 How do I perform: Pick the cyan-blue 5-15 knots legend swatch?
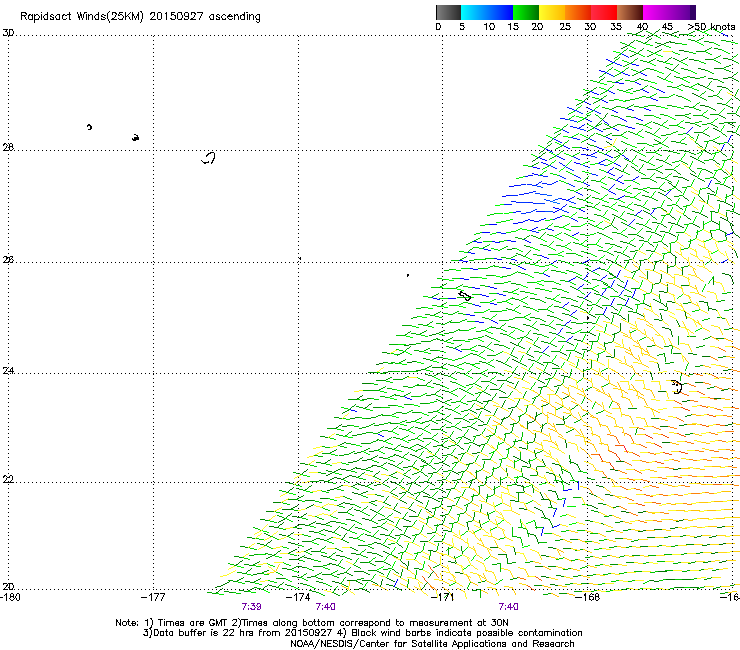pyautogui.click(x=487, y=12)
